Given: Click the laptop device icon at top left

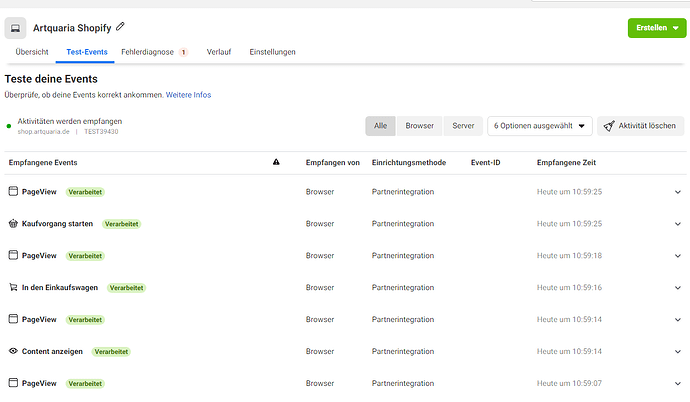Looking at the screenshot, I should click(15, 27).
